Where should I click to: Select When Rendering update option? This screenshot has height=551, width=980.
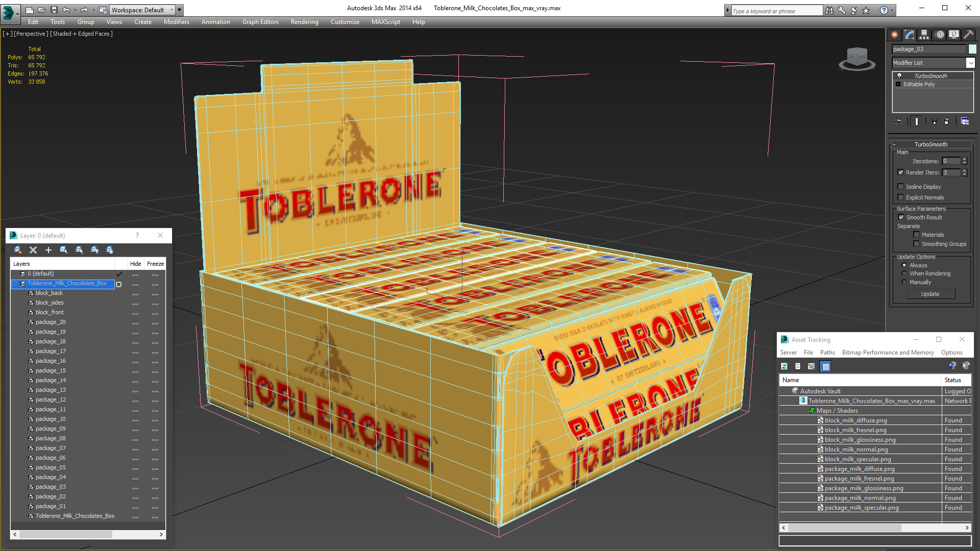(904, 273)
